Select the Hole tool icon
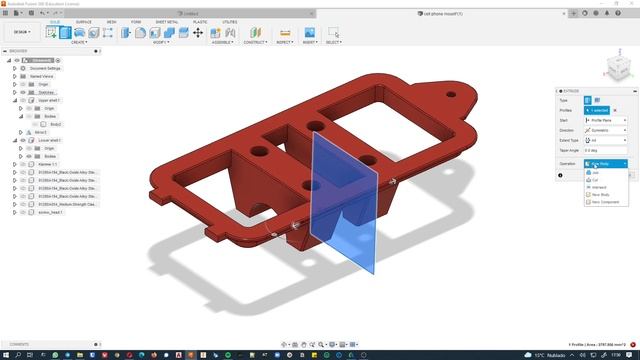 click(94, 32)
